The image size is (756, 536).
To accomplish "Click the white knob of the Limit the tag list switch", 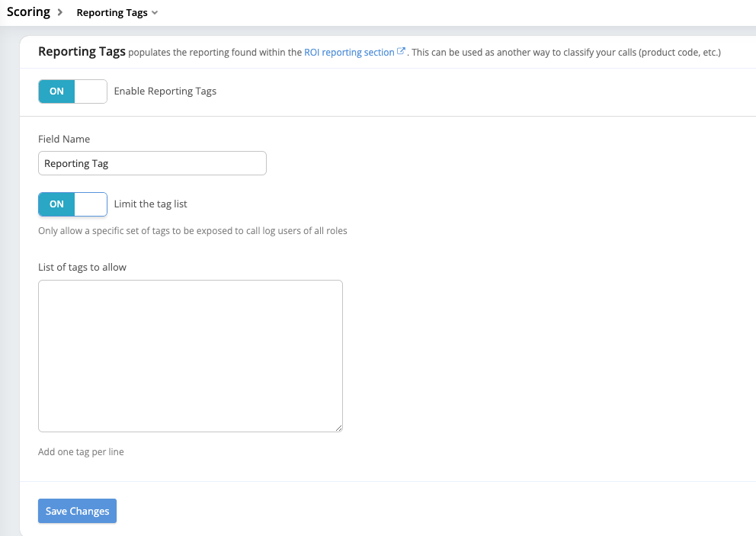I will (91, 204).
